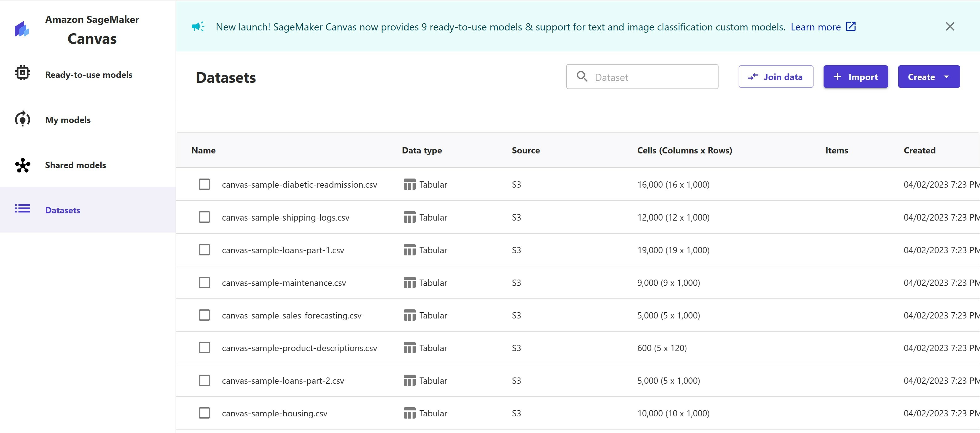Viewport: 980px width, 433px height.
Task: Sort by the Name column header
Action: 203,150
